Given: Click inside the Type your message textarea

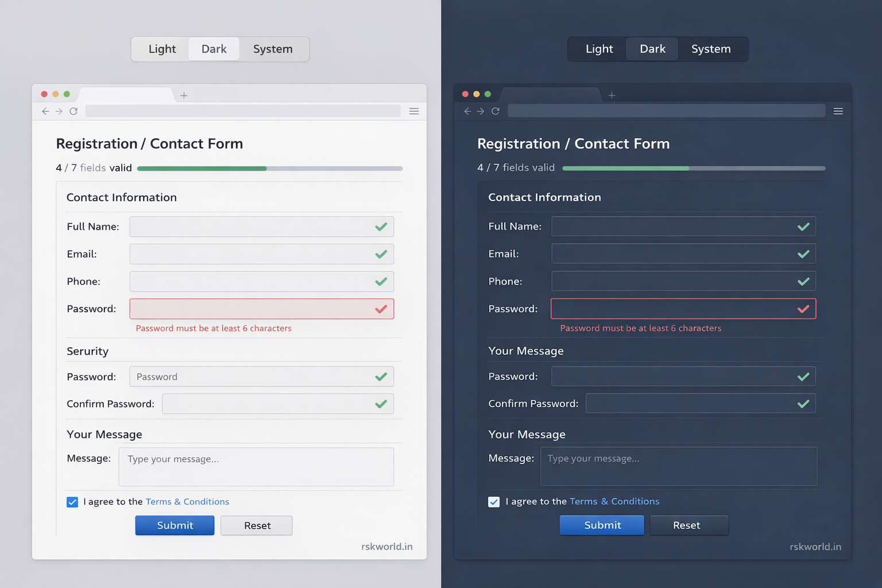Looking at the screenshot, I should 256,466.
